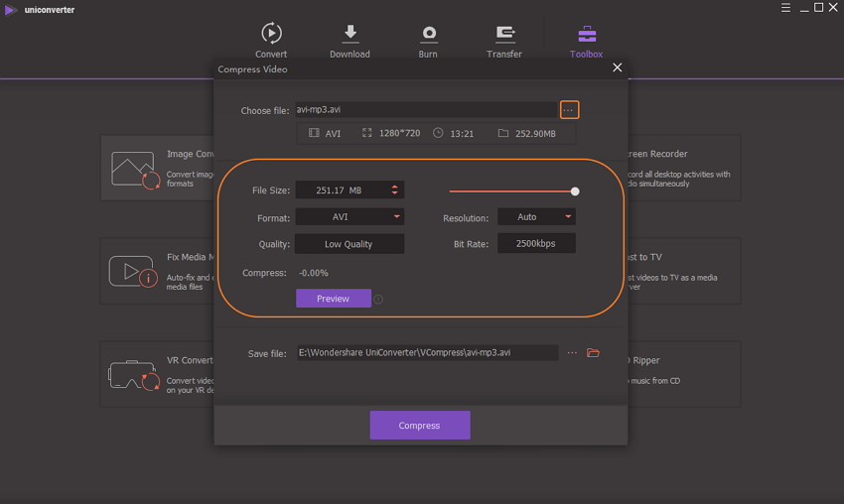Click the clock icon beside 13:21
844x504 pixels.
tap(438, 133)
